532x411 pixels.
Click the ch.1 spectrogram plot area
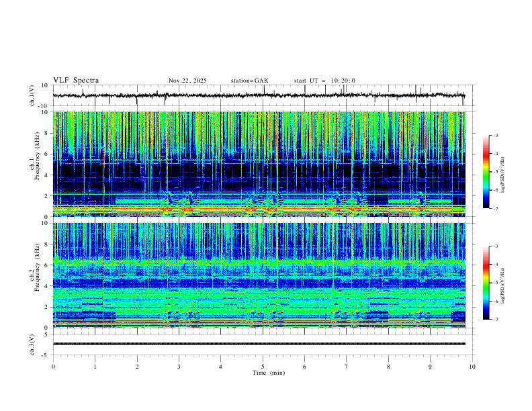259,164
